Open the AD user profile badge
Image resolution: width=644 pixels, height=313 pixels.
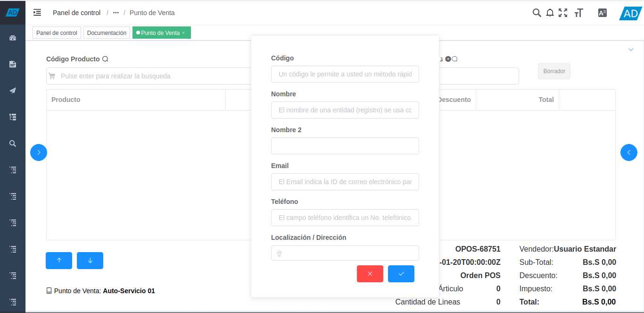click(x=631, y=13)
